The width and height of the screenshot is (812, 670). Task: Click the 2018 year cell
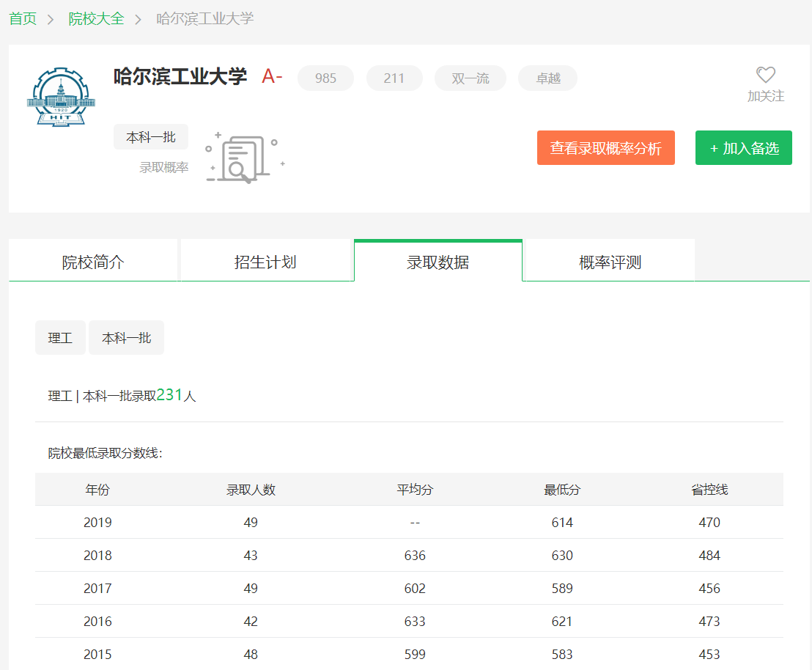pyautogui.click(x=97, y=556)
